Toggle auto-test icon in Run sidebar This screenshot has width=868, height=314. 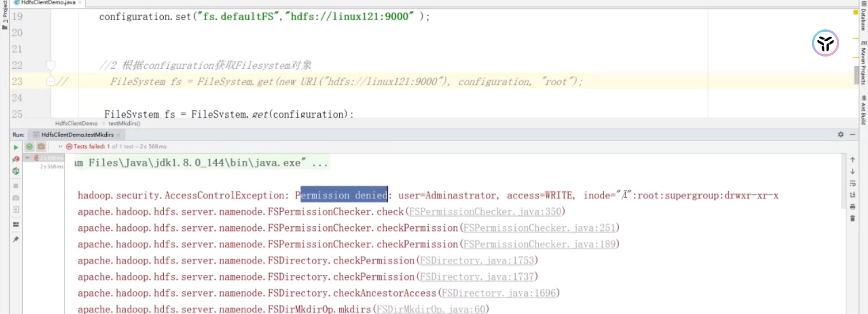click(16, 171)
